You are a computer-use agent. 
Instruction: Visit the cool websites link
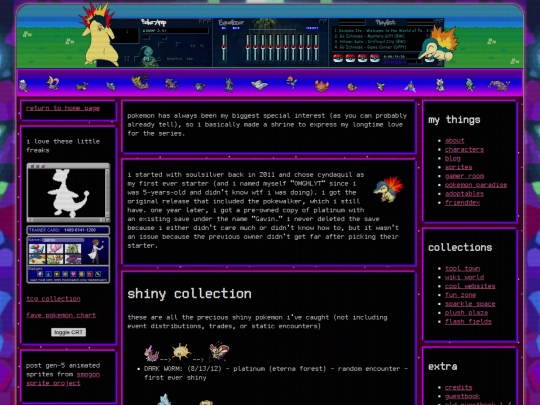[x=470, y=286]
